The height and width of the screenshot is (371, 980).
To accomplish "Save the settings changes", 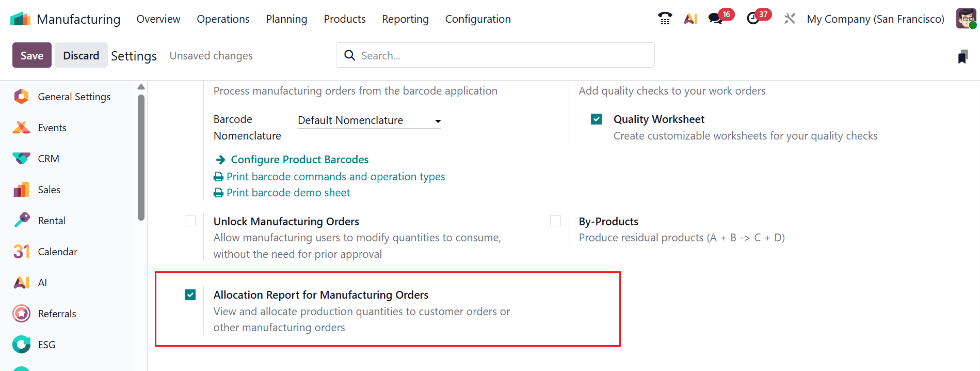I will point(32,55).
